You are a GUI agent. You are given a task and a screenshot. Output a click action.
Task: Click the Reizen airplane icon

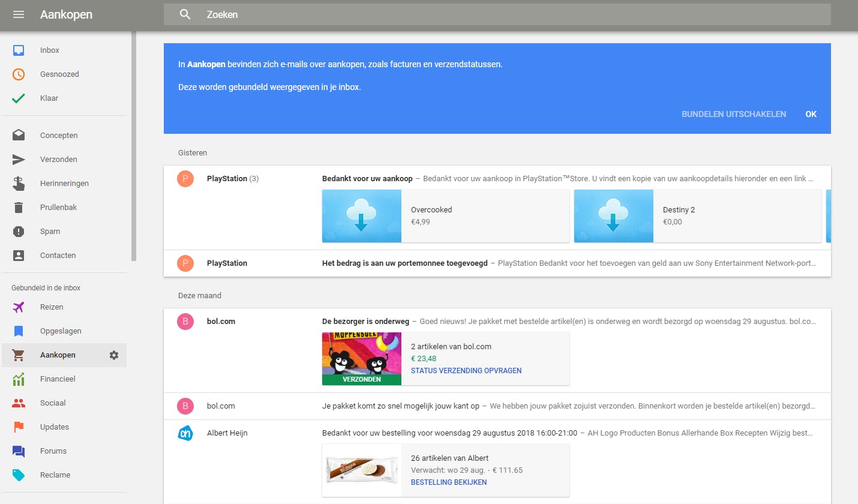[x=19, y=307]
